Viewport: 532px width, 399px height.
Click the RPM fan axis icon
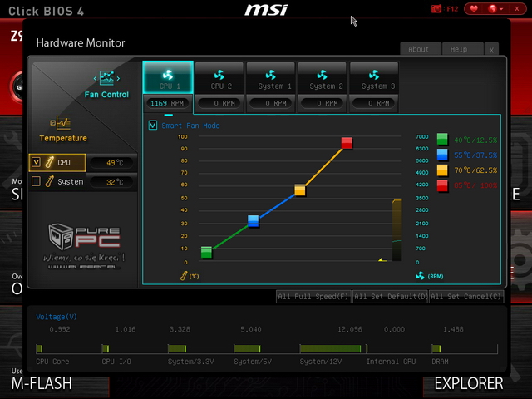pyautogui.click(x=420, y=275)
